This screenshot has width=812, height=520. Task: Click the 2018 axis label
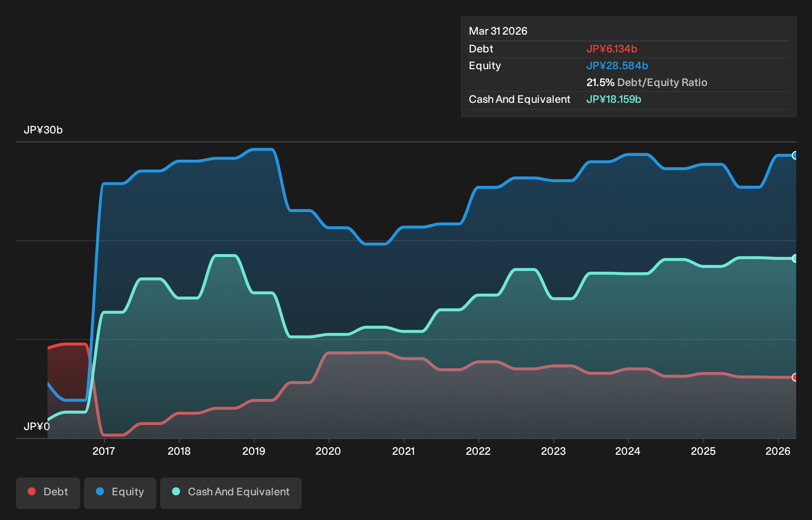(x=179, y=451)
